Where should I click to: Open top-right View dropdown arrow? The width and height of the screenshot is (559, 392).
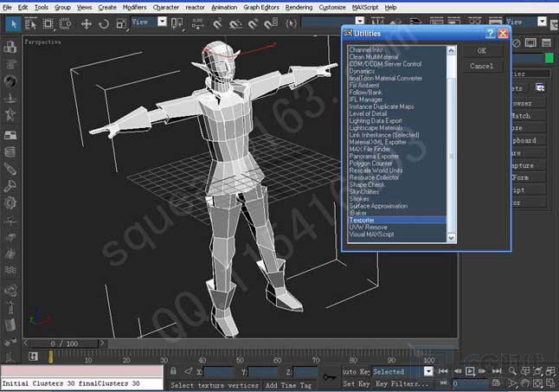(x=542, y=22)
